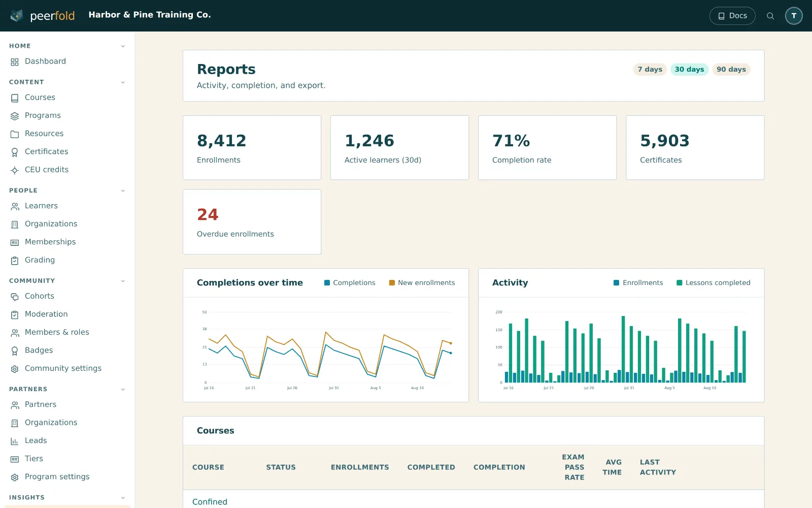
Task: Toggle New enrollments series in legend
Action: click(x=422, y=282)
